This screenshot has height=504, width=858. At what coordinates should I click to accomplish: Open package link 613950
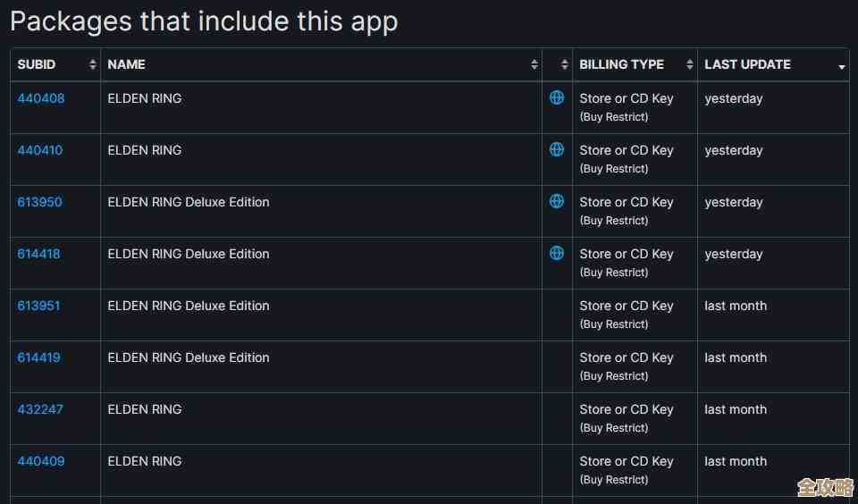40,202
